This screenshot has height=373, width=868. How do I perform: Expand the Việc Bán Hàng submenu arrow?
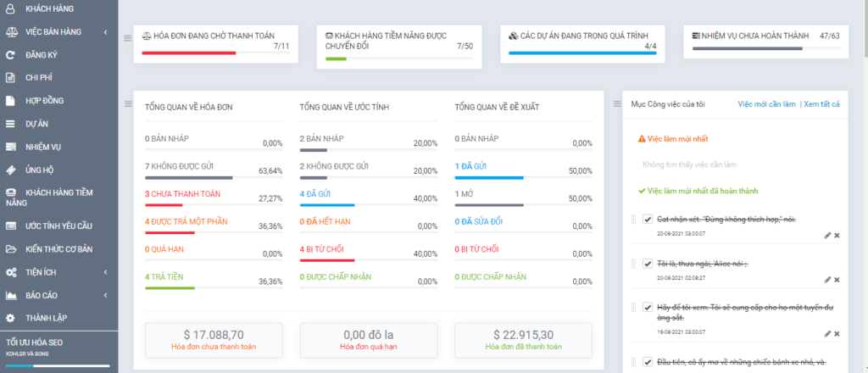click(104, 32)
